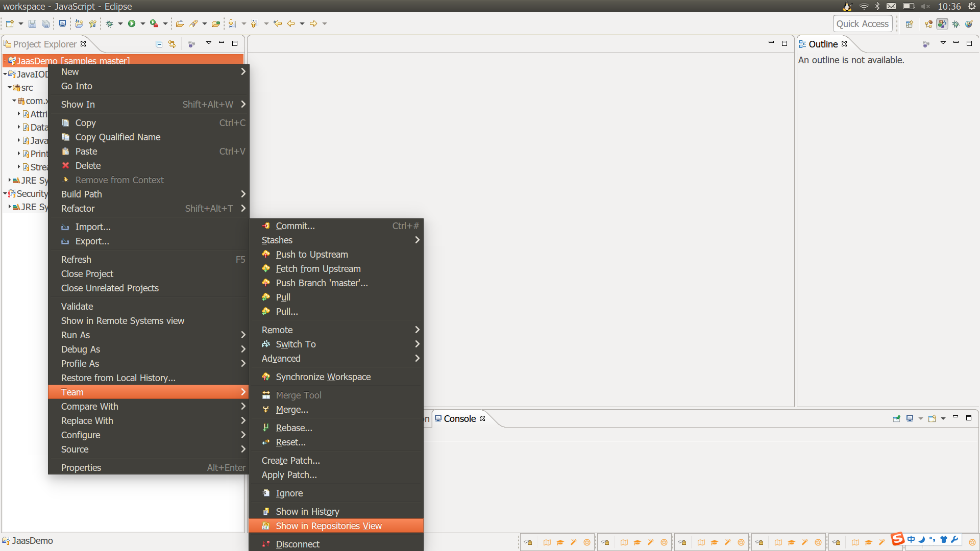Click the Back navigation arrow icon
The width and height of the screenshot is (980, 551).
(291, 23)
